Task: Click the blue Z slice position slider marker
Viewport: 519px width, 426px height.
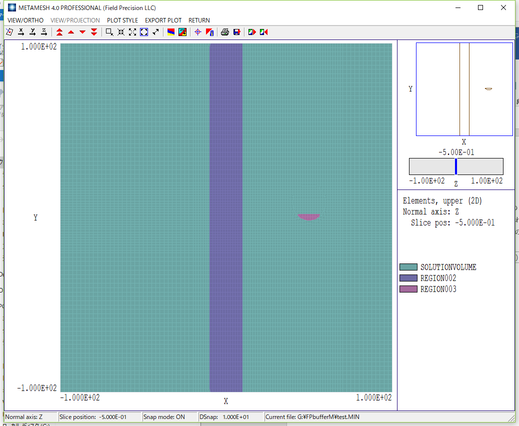Action: (456, 166)
